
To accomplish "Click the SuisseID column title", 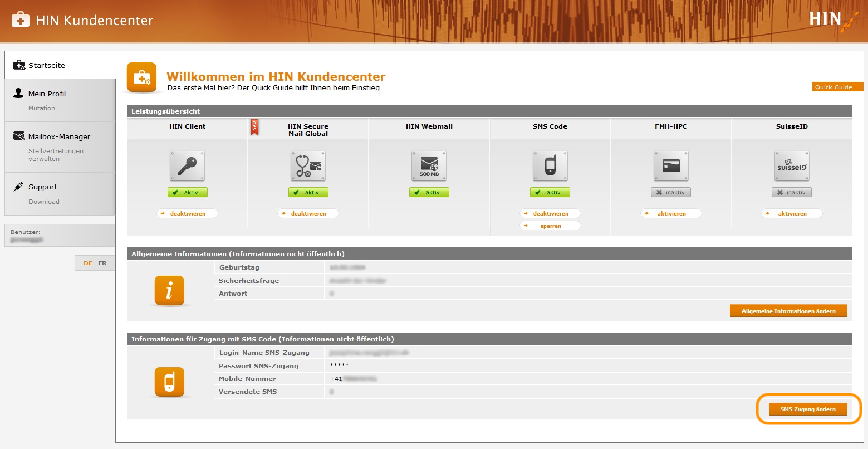I will [x=792, y=126].
